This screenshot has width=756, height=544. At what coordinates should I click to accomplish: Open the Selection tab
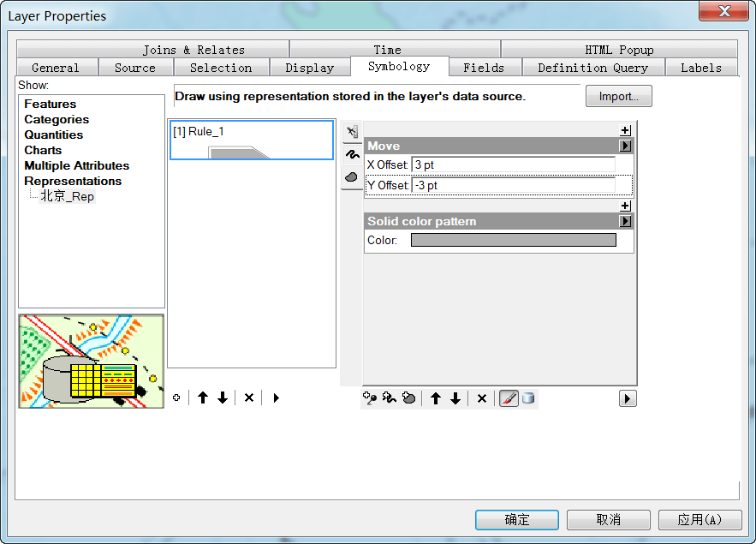221,68
